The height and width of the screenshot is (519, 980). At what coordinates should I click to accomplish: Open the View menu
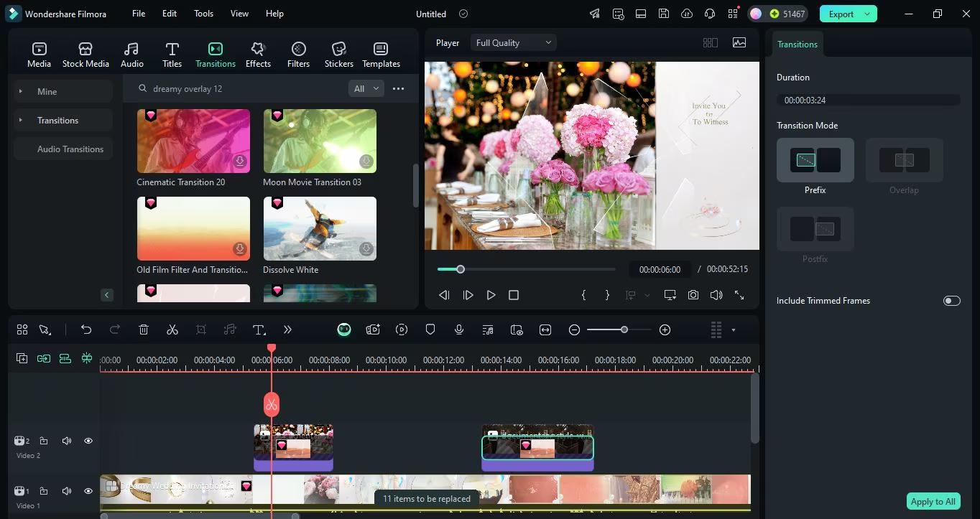pyautogui.click(x=239, y=14)
